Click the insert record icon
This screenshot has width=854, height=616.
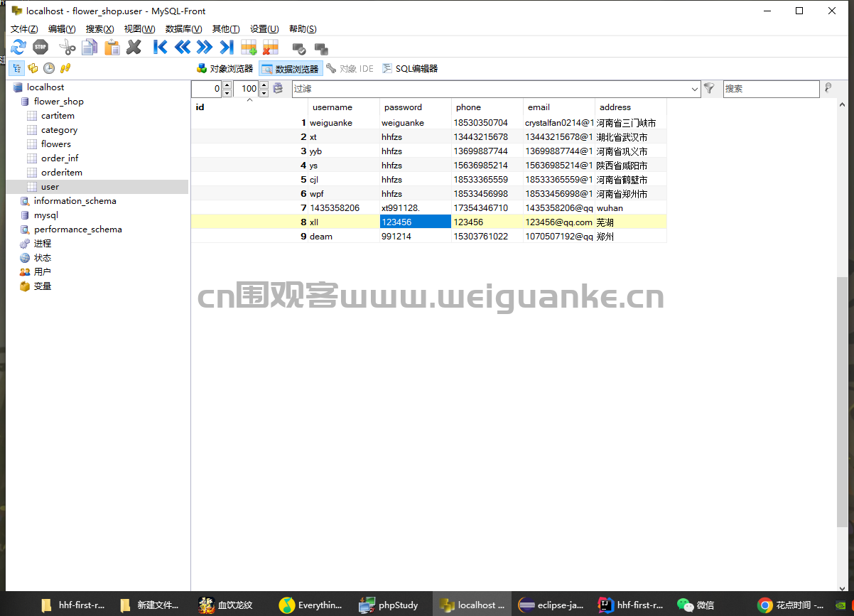[249, 48]
